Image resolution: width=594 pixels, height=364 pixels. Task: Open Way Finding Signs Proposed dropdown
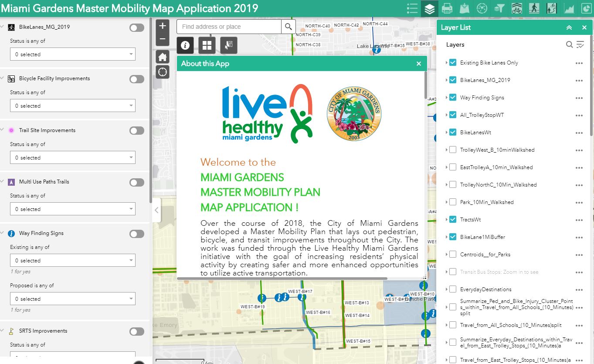tap(73, 299)
